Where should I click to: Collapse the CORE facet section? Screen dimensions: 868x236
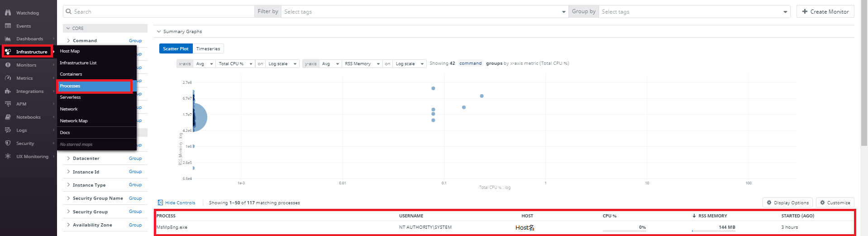[x=68, y=28]
